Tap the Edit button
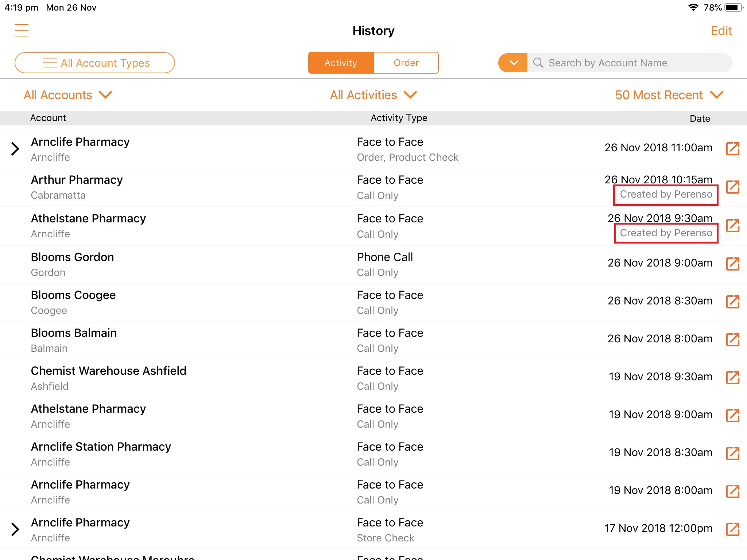 point(721,31)
